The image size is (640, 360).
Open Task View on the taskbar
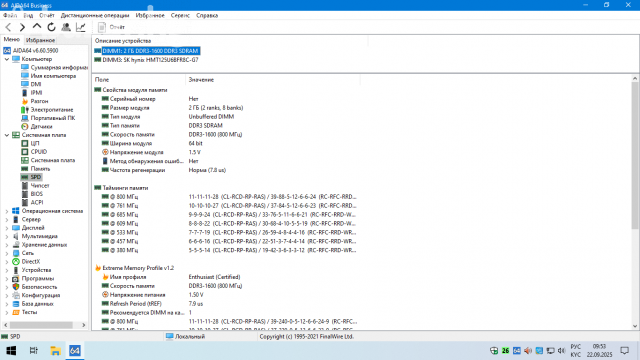click(x=33, y=351)
